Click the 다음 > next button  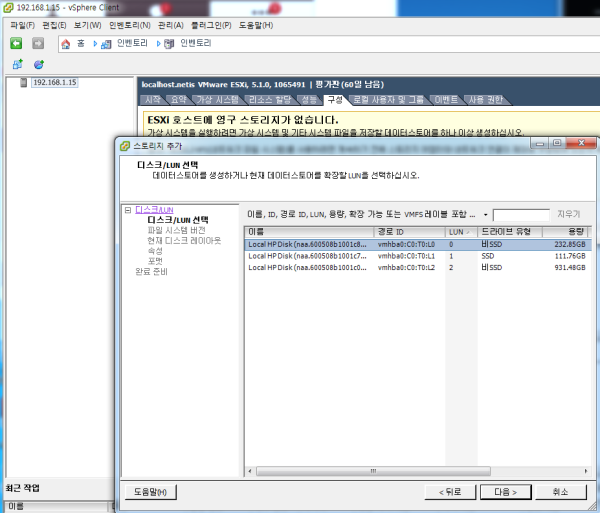point(505,492)
